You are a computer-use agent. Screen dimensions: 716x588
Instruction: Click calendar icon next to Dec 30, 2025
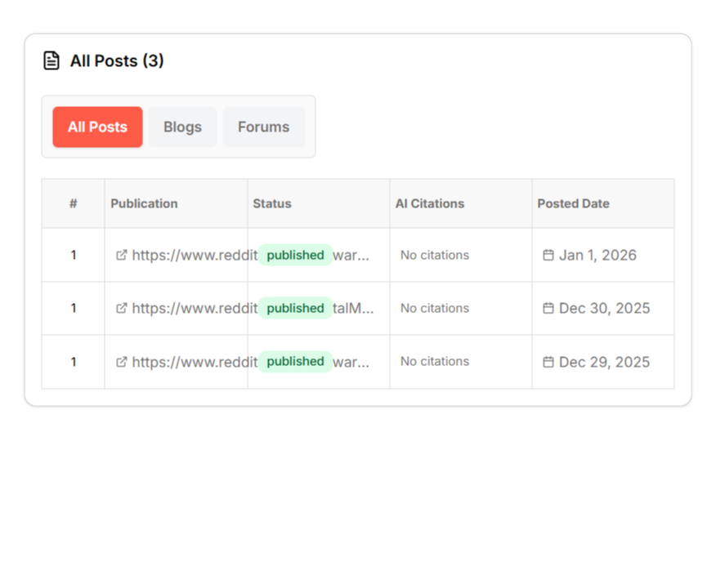click(548, 308)
